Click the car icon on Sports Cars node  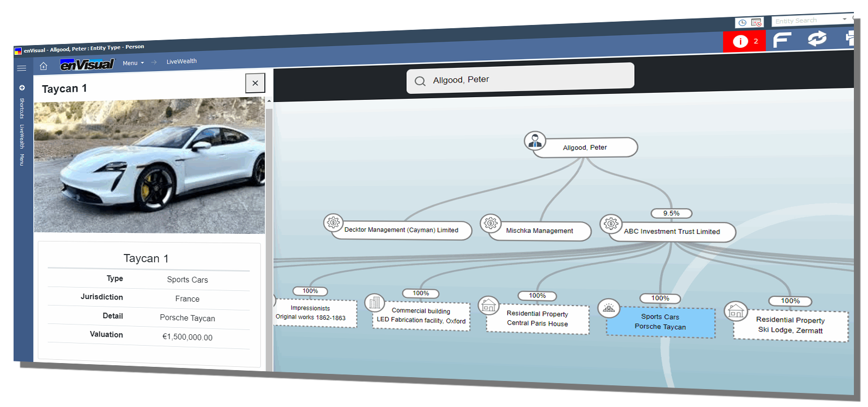[609, 308]
